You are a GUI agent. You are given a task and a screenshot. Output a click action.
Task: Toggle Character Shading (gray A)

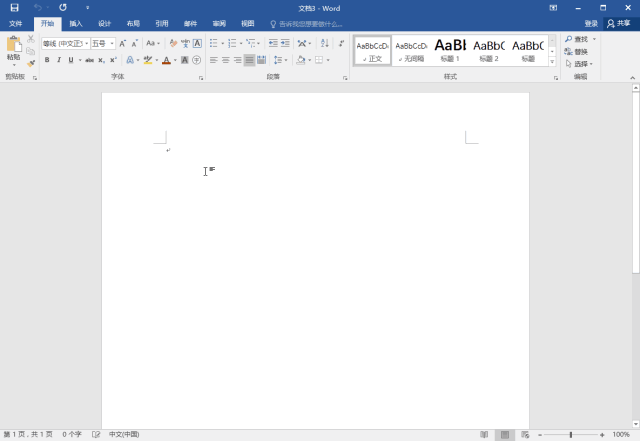tap(185, 60)
